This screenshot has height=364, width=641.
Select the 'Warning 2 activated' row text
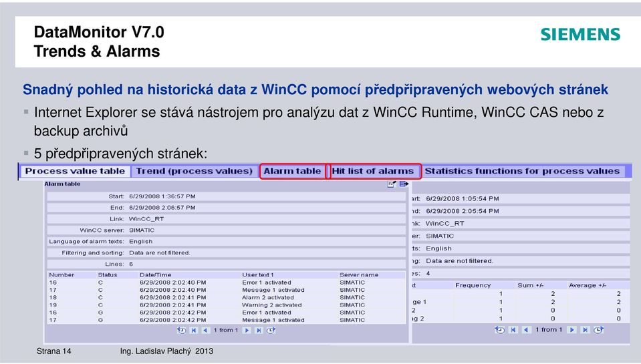coord(272,305)
